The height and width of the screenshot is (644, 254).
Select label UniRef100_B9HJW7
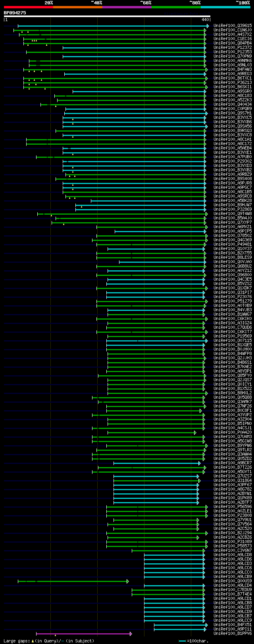click(x=233, y=205)
